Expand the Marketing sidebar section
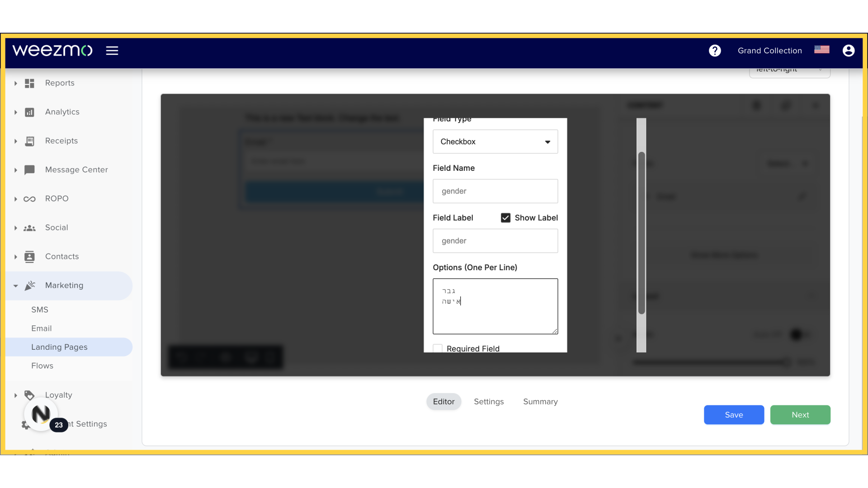This screenshot has height=488, width=868. (x=15, y=285)
